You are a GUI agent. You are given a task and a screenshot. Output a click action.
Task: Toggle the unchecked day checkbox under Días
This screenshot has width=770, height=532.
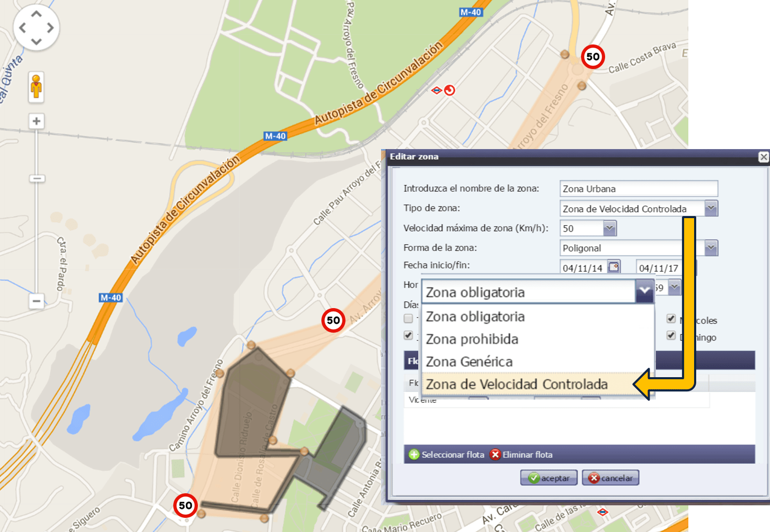[409, 318]
